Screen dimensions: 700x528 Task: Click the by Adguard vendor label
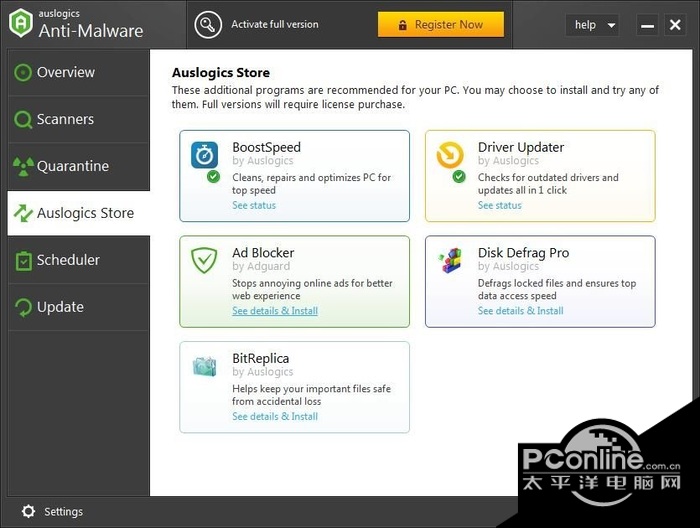tap(261, 266)
